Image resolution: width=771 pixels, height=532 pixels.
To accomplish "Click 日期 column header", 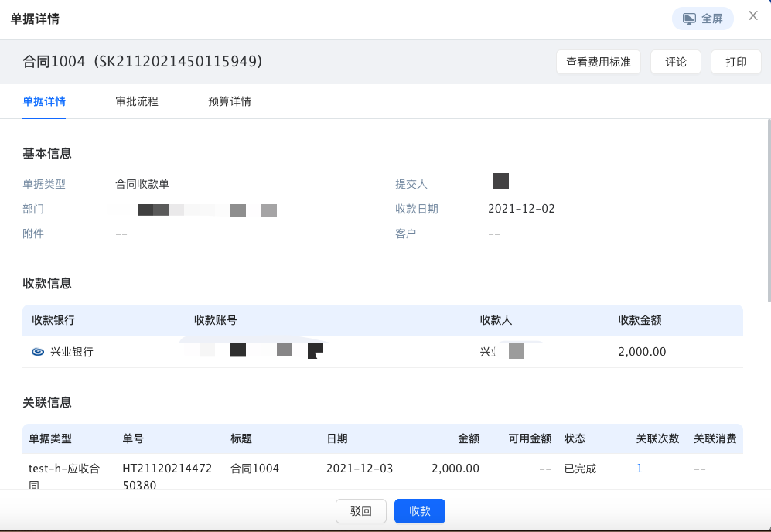I will (x=337, y=438).
